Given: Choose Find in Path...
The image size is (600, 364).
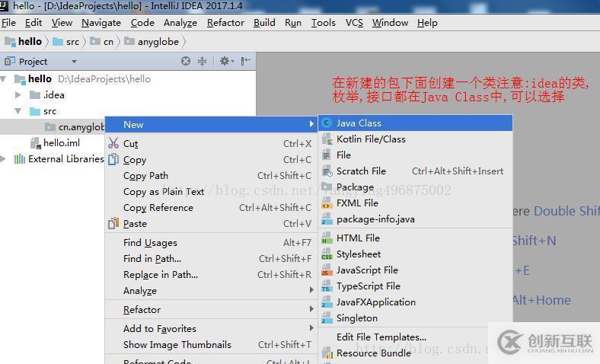Looking at the screenshot, I should coord(211,259).
